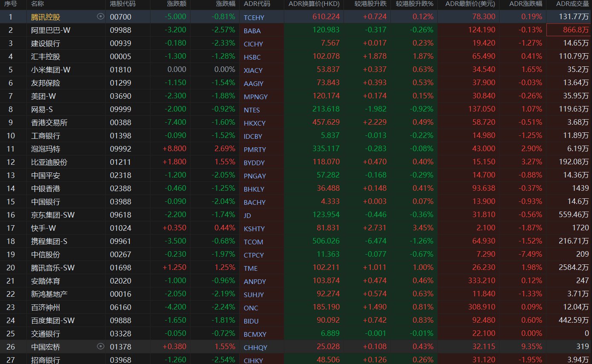Image resolution: width=592 pixels, height=364 pixels.
Task: Open the 汇丰控股 row
Action: 296,57
